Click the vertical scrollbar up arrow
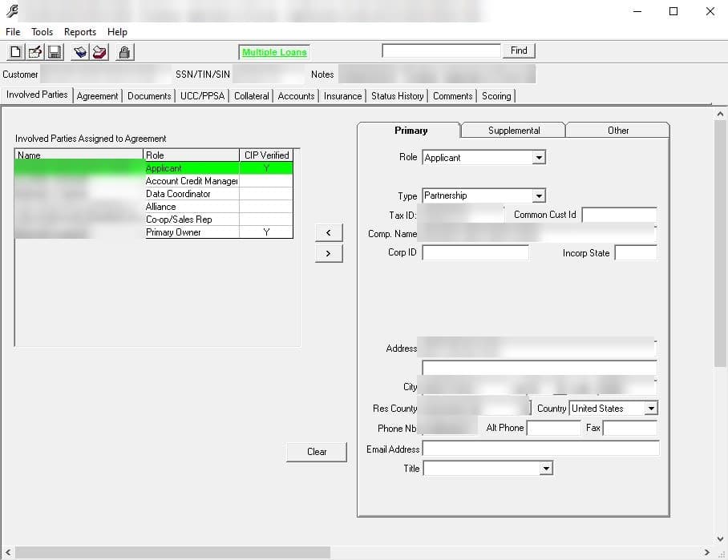Image resolution: width=728 pixels, height=560 pixels. 720,114
